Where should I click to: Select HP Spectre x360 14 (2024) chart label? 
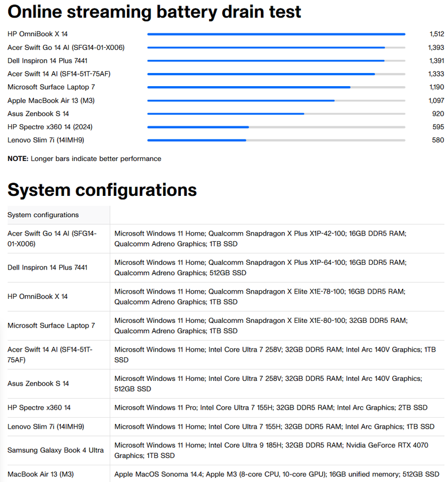(50, 126)
